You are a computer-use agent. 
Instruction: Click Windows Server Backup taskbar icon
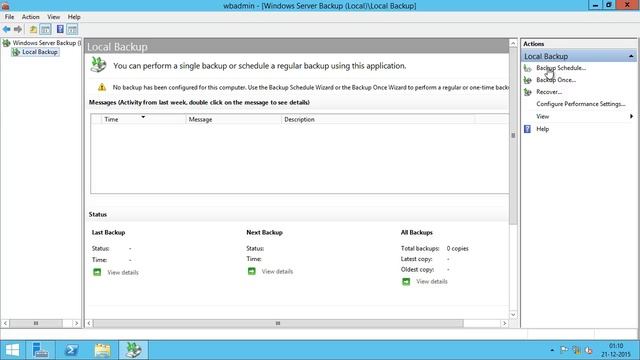coord(133,350)
